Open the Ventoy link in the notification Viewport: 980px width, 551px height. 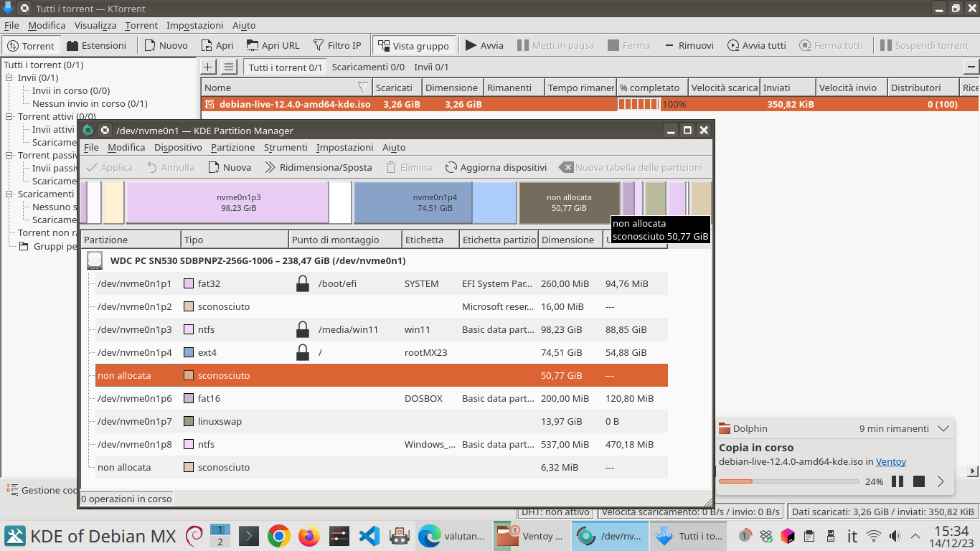pos(891,461)
